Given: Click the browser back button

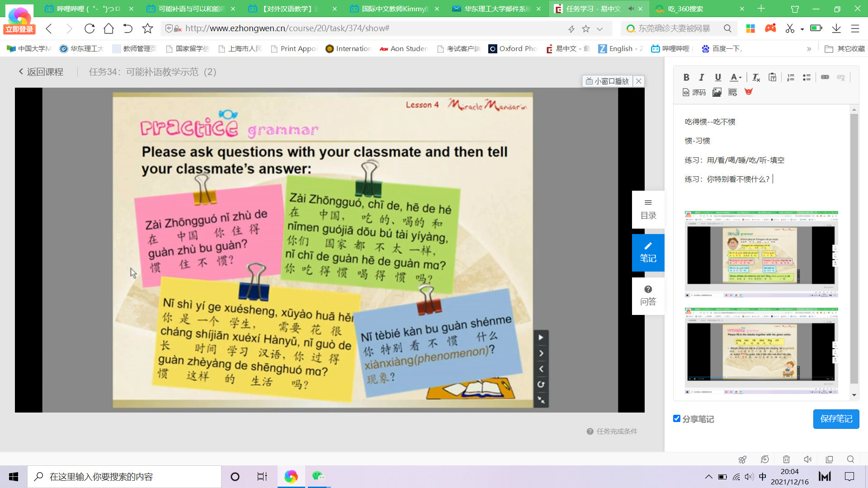Looking at the screenshot, I should (49, 28).
